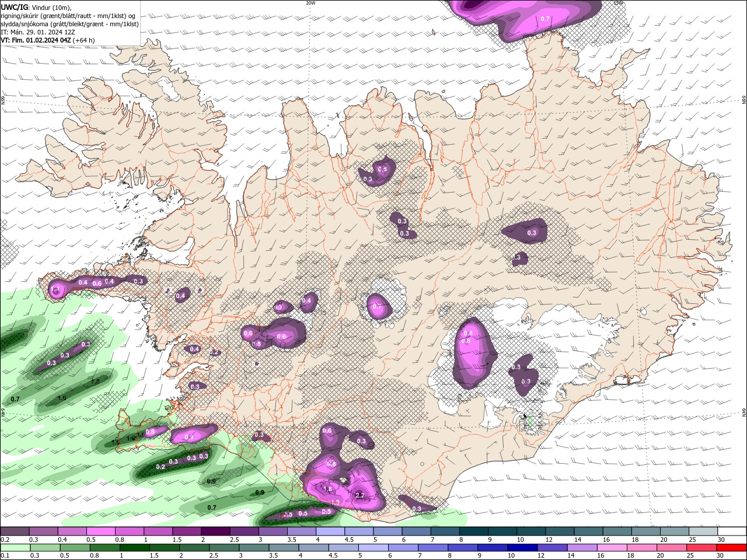The height and width of the screenshot is (560, 747).
Task: Click the white upper legend swatch after 30
Action: pos(732,531)
